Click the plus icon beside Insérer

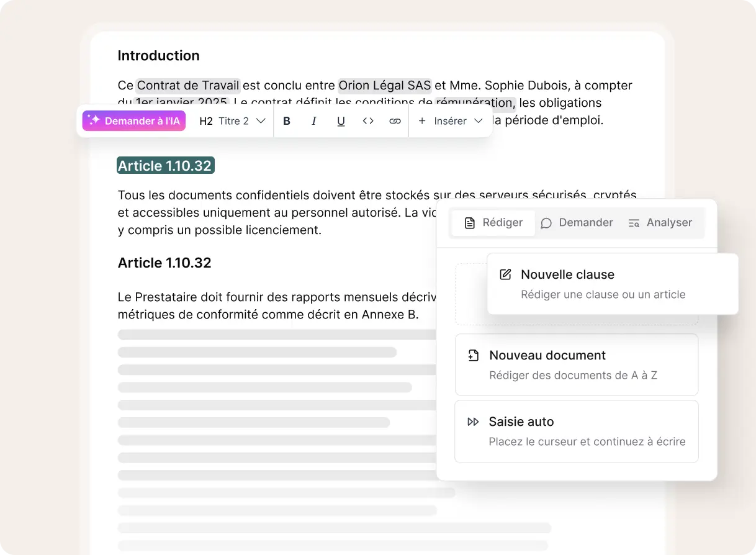pyautogui.click(x=422, y=121)
